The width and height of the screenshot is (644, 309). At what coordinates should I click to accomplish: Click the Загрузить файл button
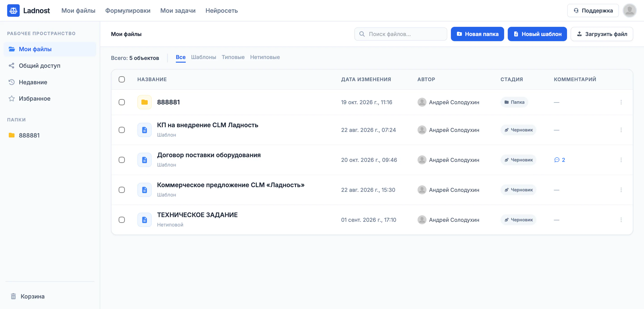(601, 34)
